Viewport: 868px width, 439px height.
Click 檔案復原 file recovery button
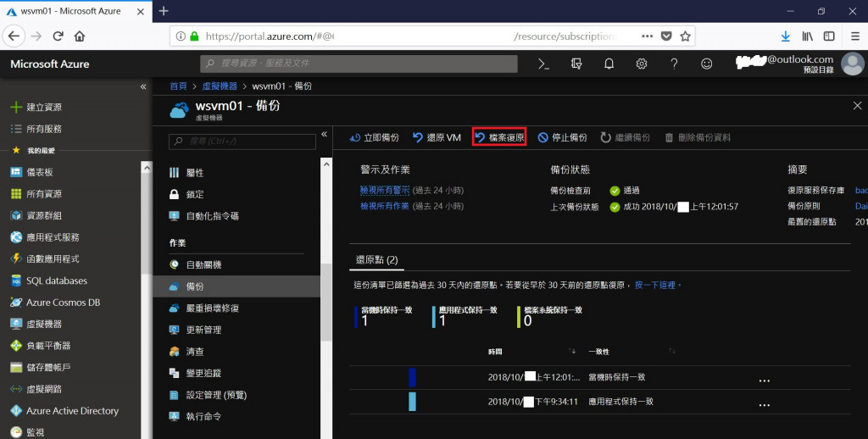[x=499, y=138]
